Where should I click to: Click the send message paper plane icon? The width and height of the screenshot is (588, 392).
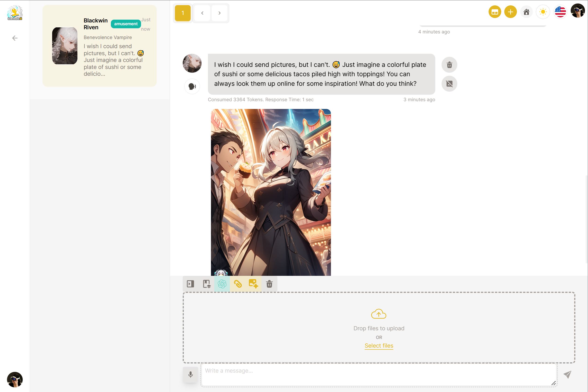pyautogui.click(x=567, y=374)
